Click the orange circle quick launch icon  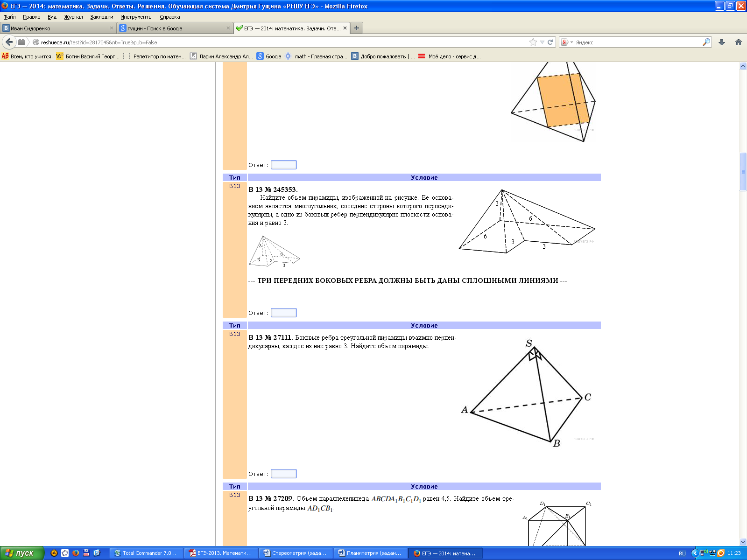click(54, 553)
